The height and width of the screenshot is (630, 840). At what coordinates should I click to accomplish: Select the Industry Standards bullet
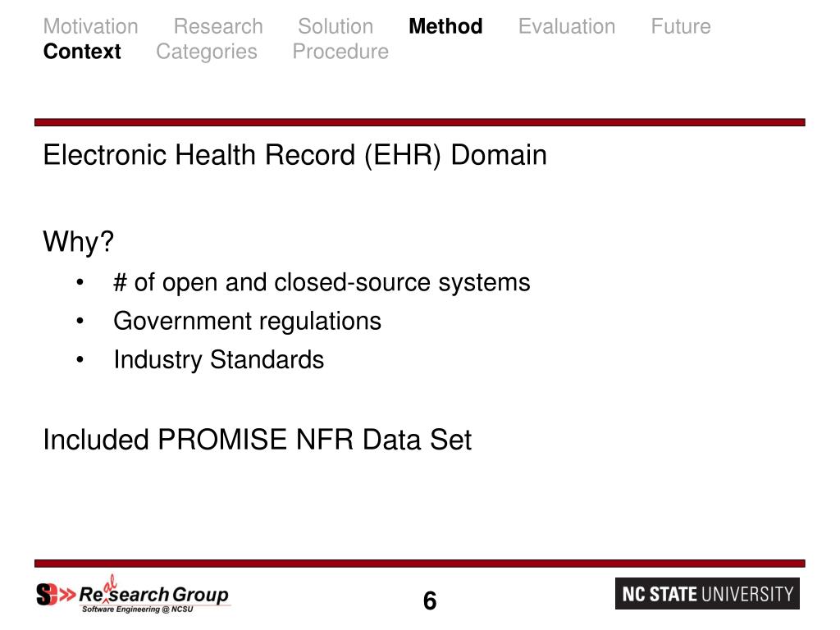[218, 359]
